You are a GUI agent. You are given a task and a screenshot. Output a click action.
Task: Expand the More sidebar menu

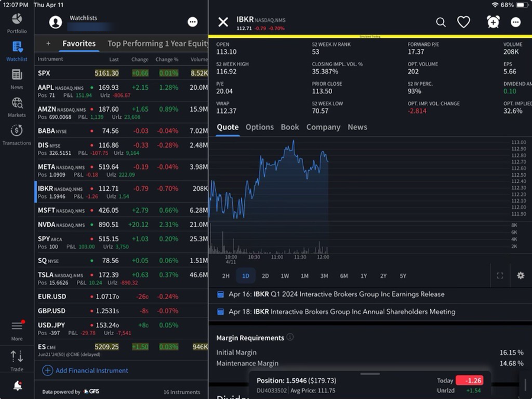[17, 330]
